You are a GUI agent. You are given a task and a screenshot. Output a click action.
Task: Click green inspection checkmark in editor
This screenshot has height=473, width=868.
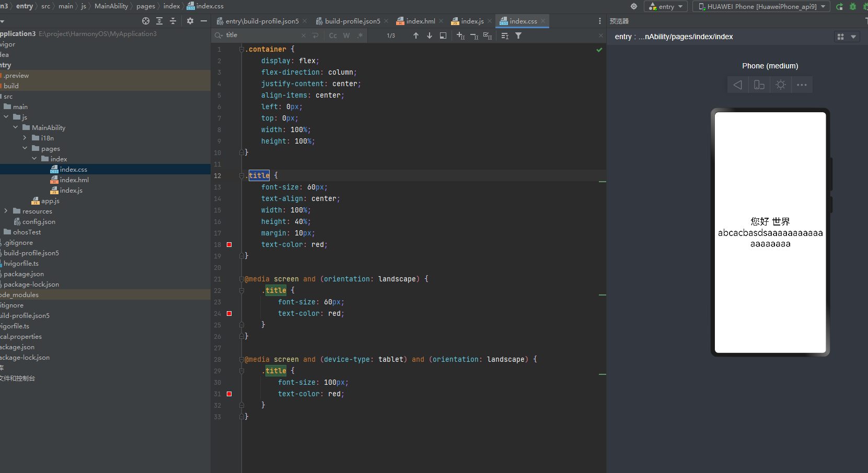tap(599, 50)
